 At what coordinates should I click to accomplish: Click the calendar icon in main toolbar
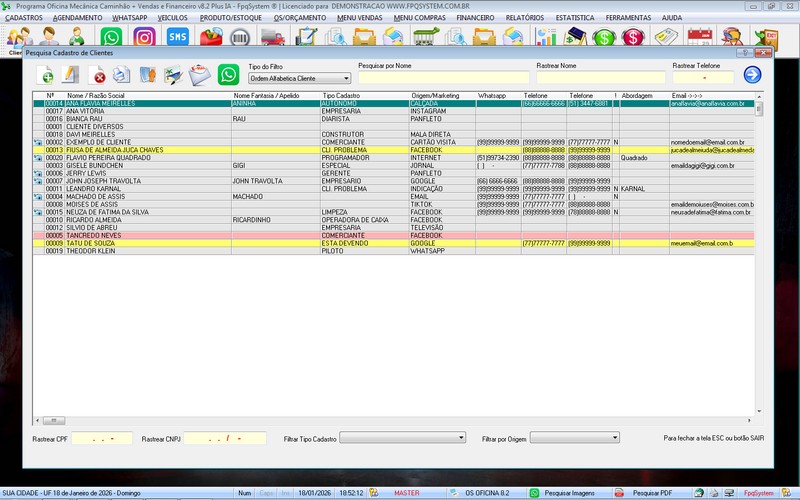click(699, 37)
